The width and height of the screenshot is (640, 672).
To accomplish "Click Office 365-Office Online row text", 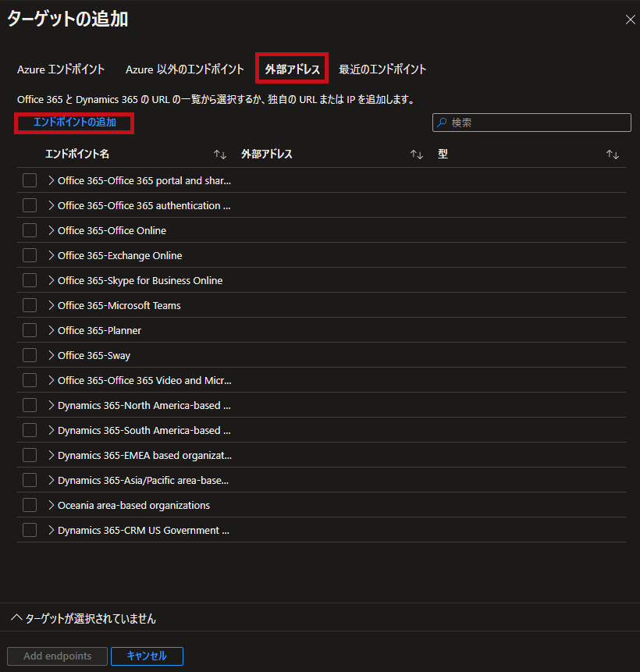I will coord(112,230).
